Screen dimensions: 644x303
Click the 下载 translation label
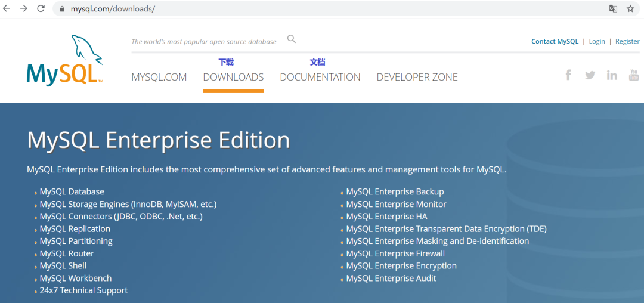(x=226, y=63)
